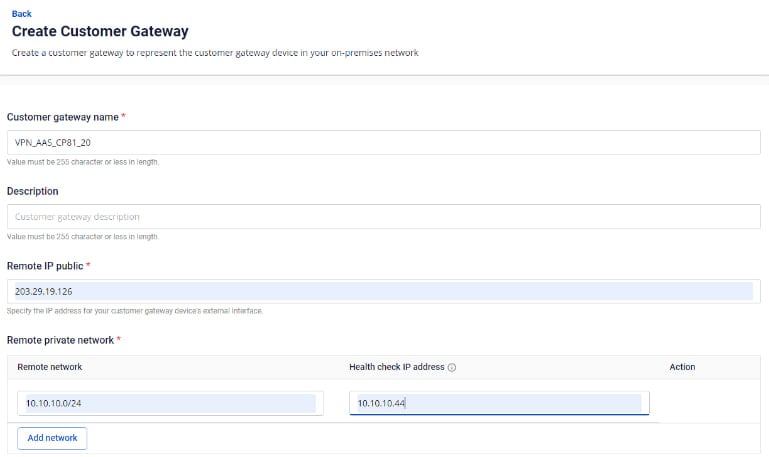Click the Create Customer Gateway page heading

point(99,32)
